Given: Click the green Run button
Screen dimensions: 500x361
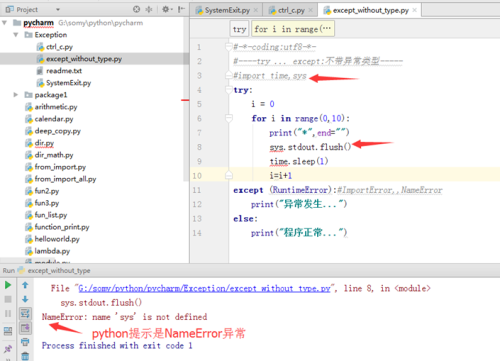Looking at the screenshot, I should tap(8, 285).
